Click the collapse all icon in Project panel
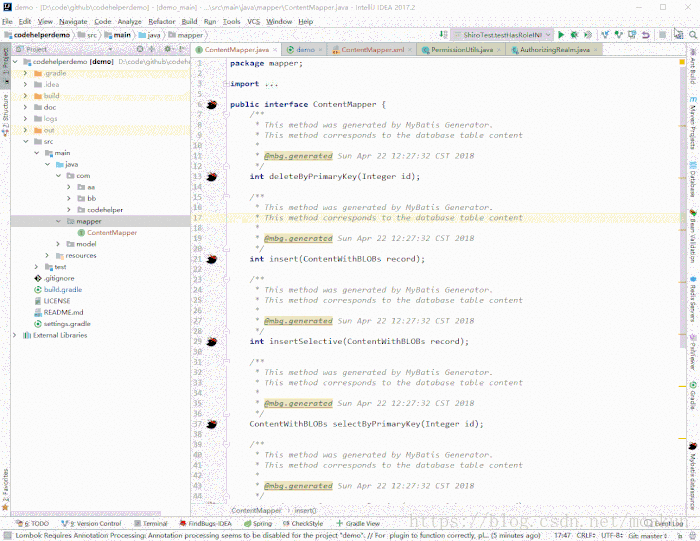 (152, 49)
